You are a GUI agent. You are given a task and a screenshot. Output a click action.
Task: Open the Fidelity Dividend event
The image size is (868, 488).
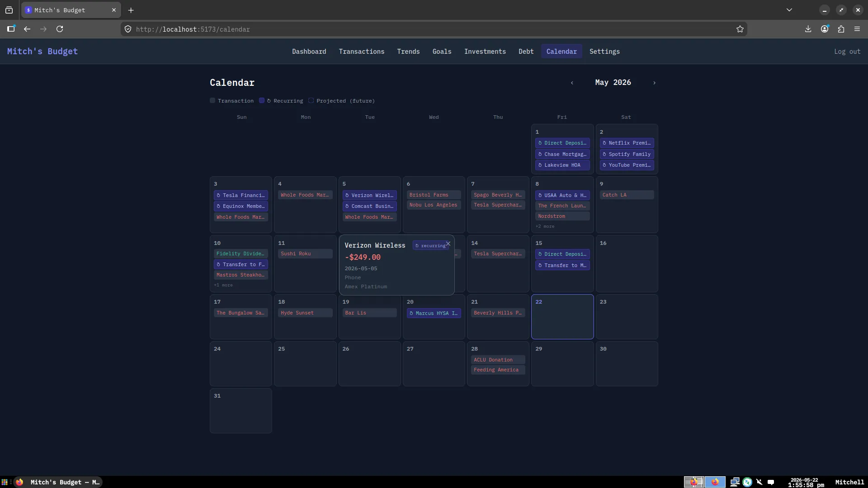pyautogui.click(x=241, y=253)
